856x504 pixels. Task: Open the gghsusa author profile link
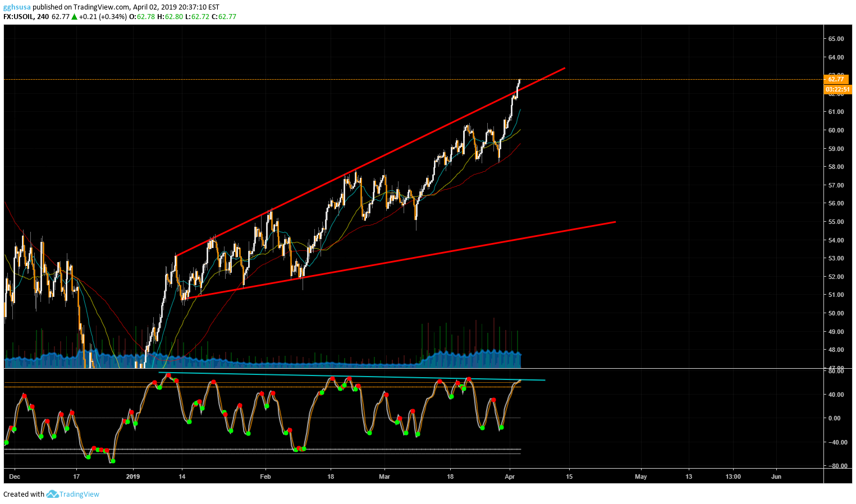pos(17,7)
